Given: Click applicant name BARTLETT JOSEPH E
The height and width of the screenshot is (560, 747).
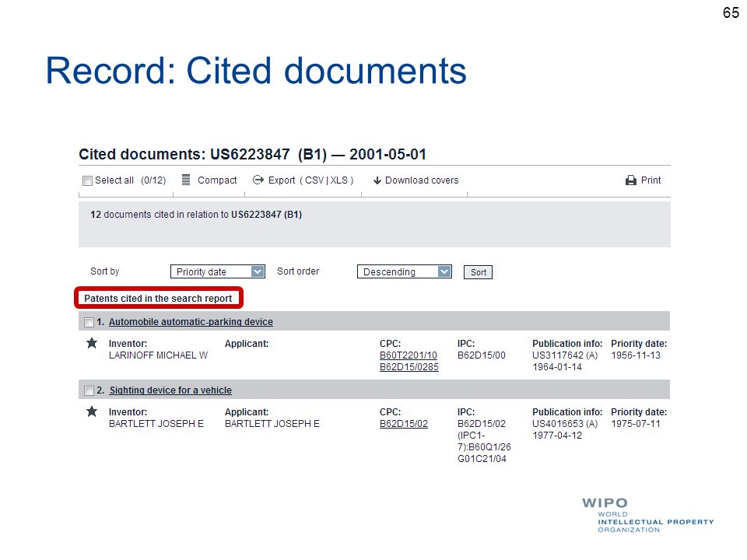Looking at the screenshot, I should [272, 424].
